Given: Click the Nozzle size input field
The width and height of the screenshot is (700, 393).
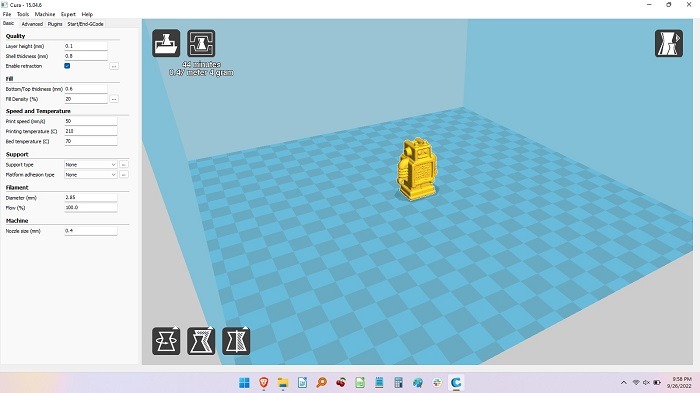Looking at the screenshot, I should (91, 231).
